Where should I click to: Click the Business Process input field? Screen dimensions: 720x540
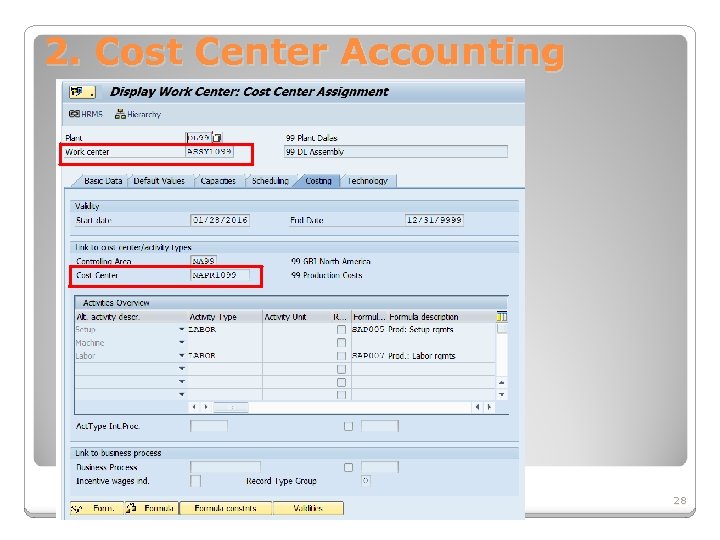tap(225, 467)
